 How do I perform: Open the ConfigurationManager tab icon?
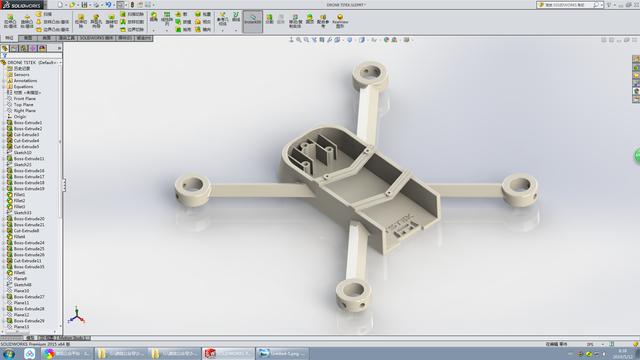coord(24,48)
